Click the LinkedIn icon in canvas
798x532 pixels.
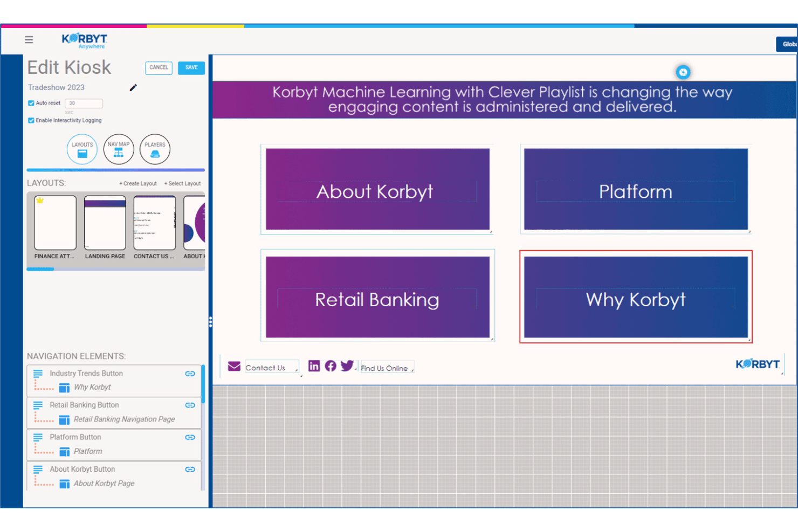coord(314,366)
